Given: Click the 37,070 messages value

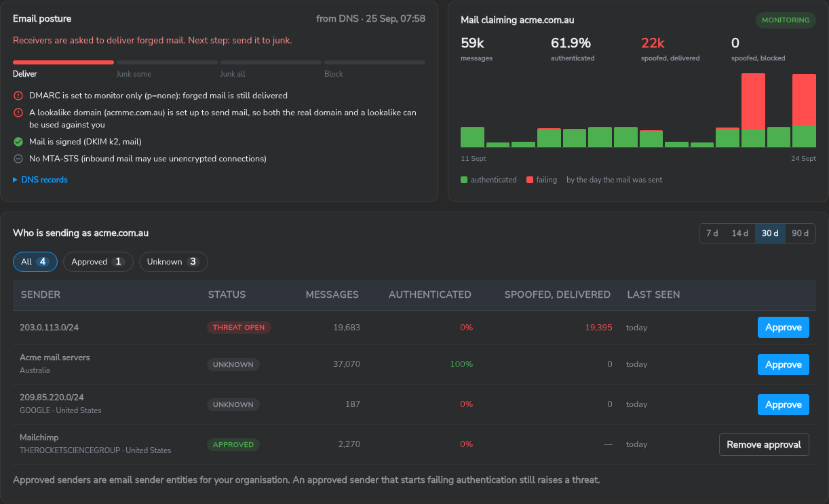Looking at the screenshot, I should (347, 365).
